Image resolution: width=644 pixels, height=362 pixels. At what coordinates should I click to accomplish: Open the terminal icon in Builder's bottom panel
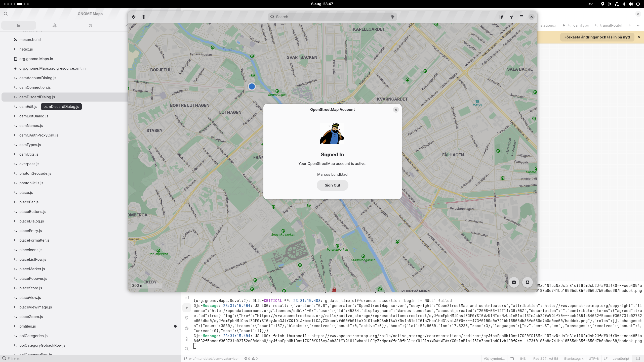(x=187, y=297)
